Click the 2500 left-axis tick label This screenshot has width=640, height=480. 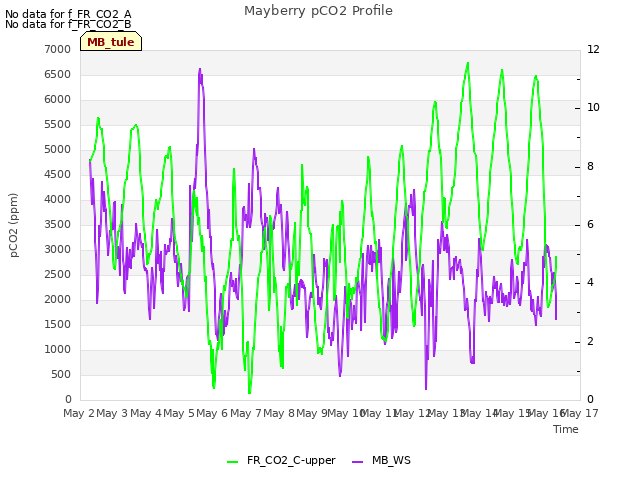pyautogui.click(x=58, y=274)
